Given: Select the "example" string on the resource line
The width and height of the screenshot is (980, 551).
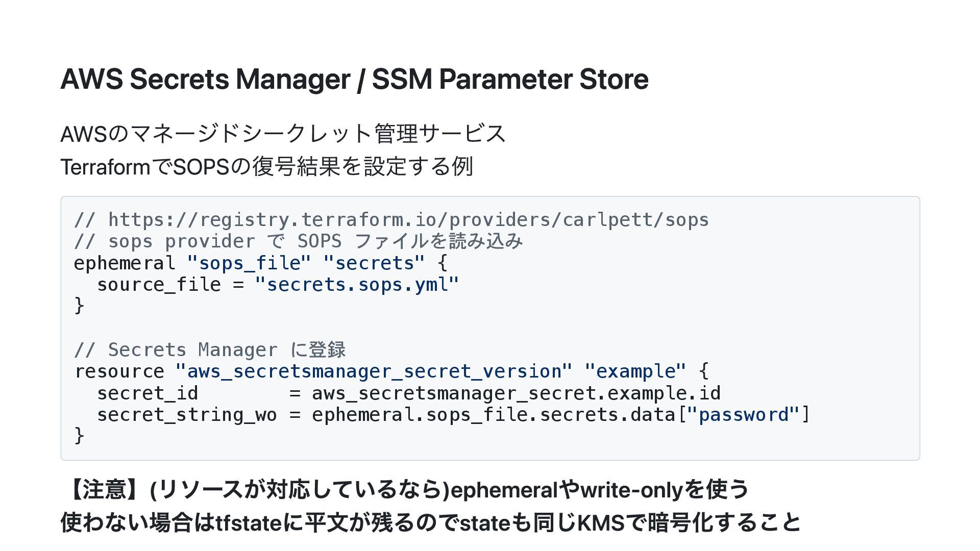Looking at the screenshot, I should pos(635,371).
